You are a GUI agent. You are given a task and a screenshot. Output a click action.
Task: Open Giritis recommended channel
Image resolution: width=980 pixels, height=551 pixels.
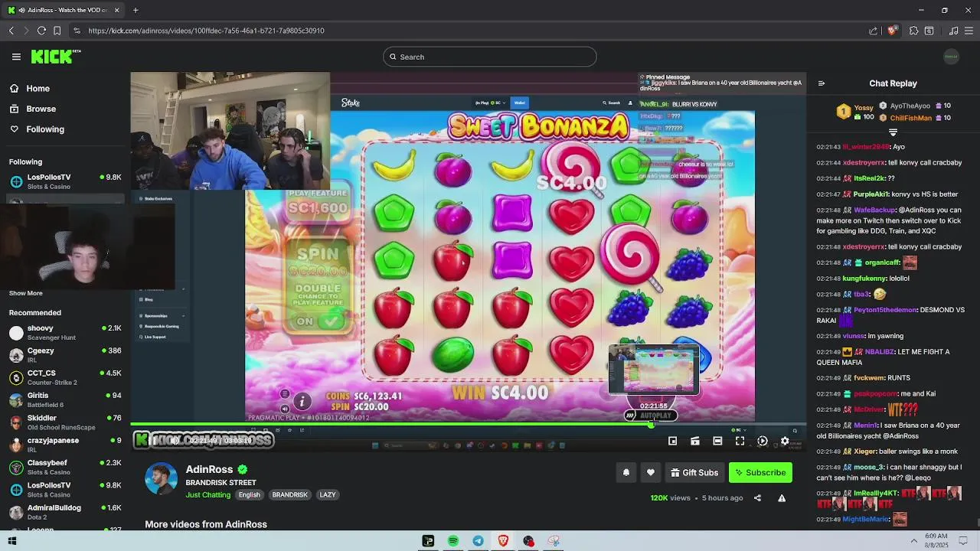(x=64, y=399)
